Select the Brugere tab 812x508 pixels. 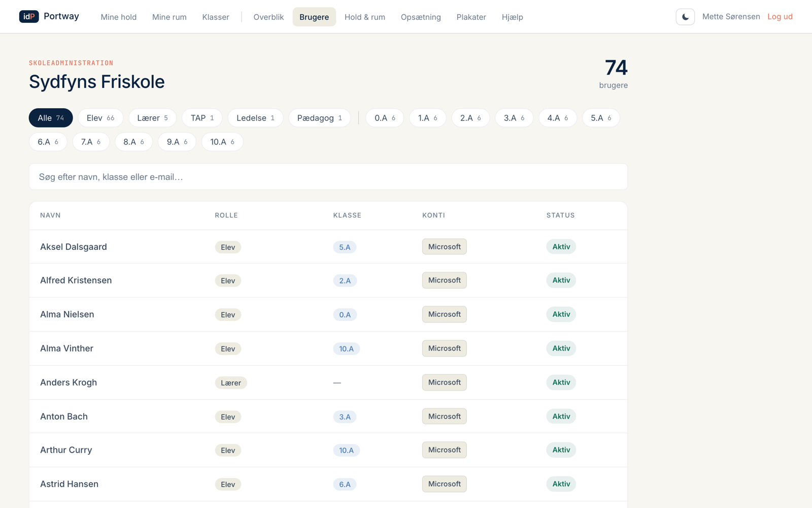pos(314,17)
